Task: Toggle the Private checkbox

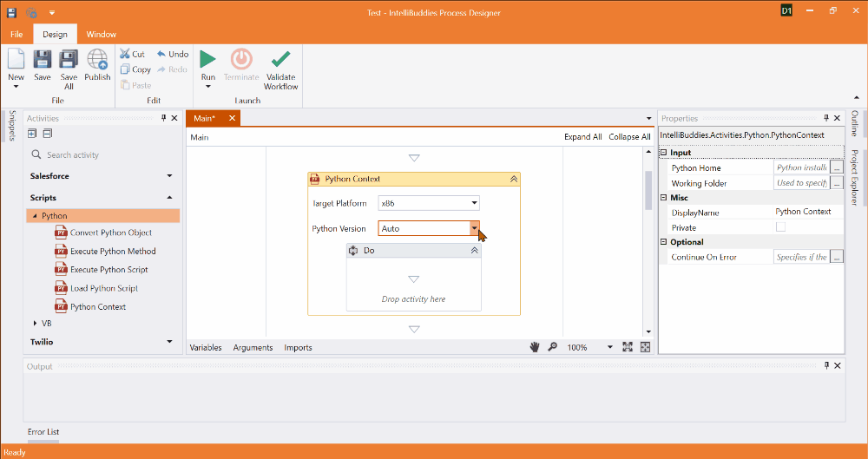Action: (x=780, y=227)
